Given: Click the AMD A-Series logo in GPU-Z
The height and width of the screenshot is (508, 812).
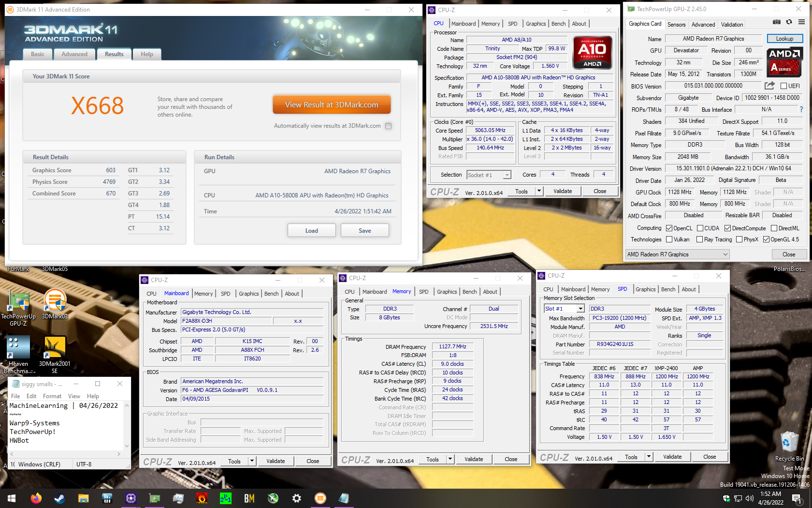Looking at the screenshot, I should click(x=785, y=62).
